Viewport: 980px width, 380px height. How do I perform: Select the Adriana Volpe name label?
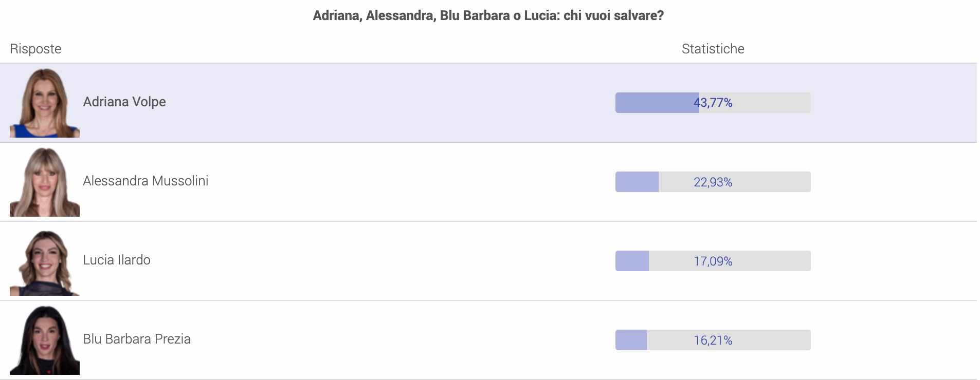point(124,102)
